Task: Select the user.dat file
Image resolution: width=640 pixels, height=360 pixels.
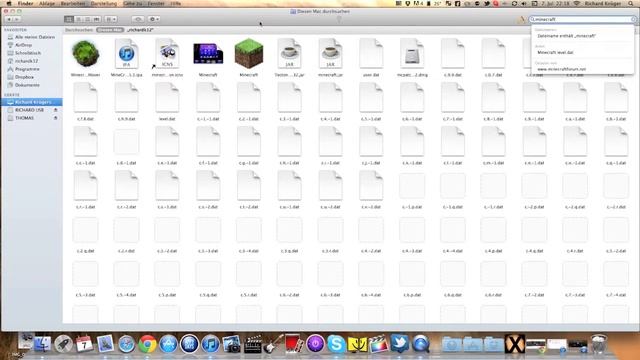Action: 371,54
